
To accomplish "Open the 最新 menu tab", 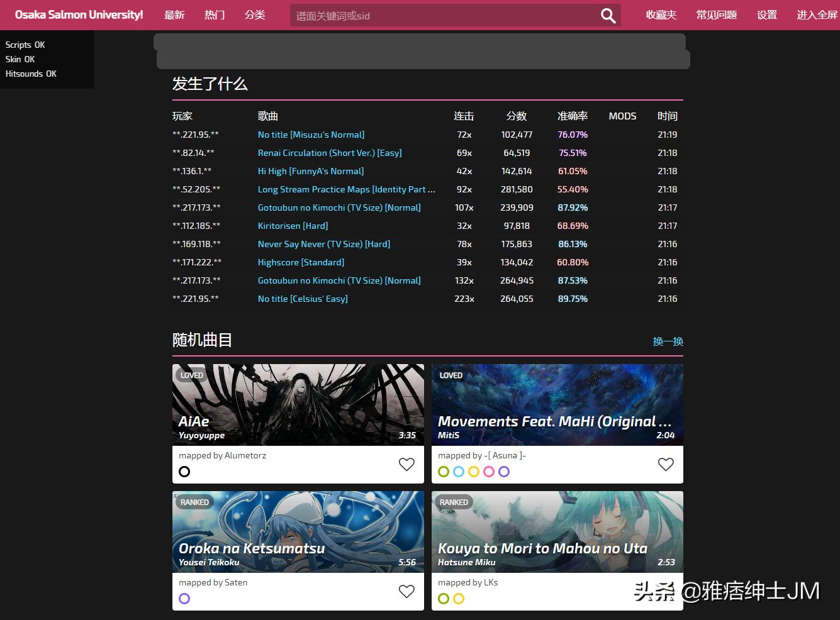I will click(174, 15).
